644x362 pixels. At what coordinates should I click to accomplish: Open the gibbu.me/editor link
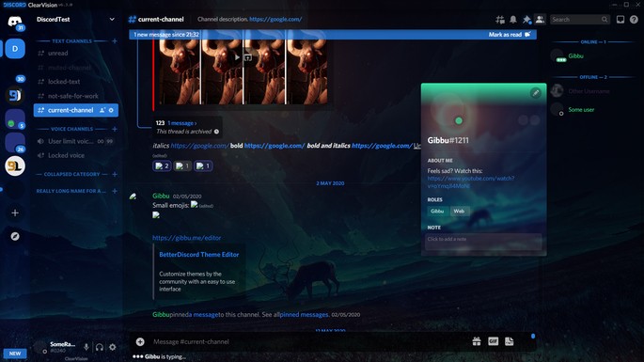click(x=186, y=238)
